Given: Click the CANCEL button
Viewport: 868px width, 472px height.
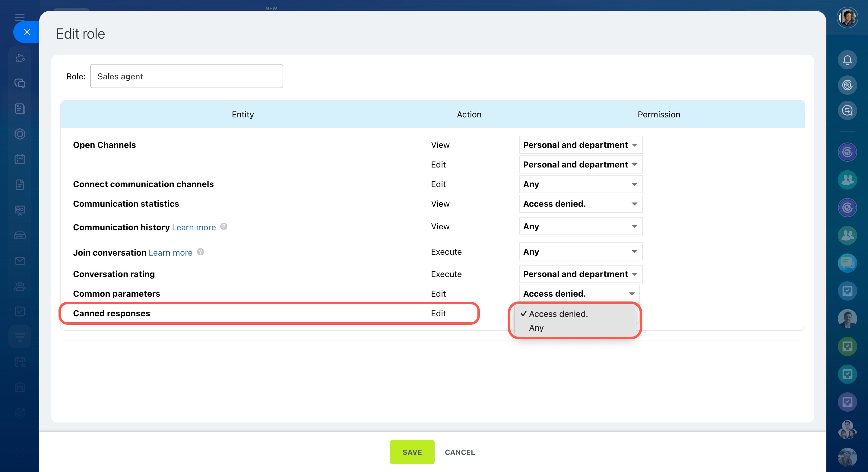Looking at the screenshot, I should [x=460, y=452].
